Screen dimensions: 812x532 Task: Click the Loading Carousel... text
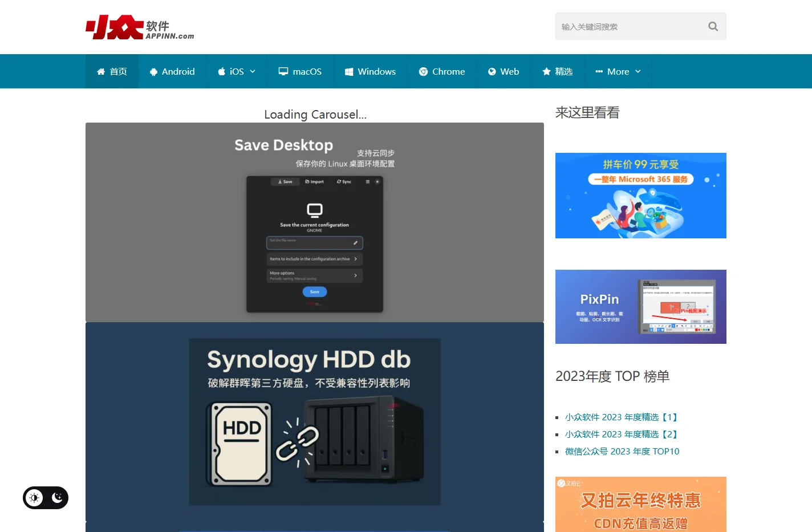pos(315,114)
